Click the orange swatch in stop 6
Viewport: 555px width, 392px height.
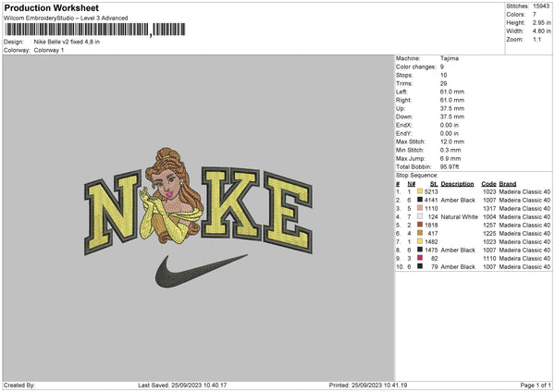click(x=420, y=233)
